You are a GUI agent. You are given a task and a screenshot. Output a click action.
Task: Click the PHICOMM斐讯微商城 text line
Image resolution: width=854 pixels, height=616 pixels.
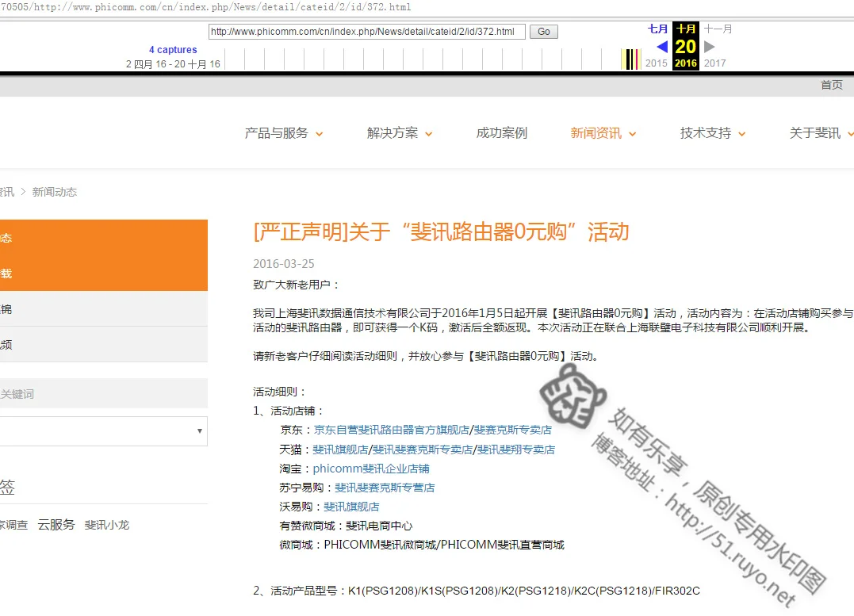tap(422, 545)
